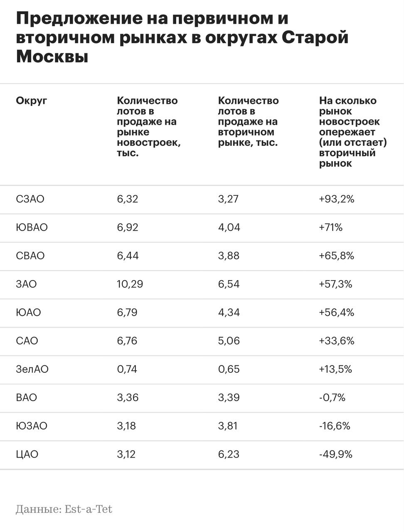404x532 pixels.
Task: Click the 0,65 value for ЗелАО
Action: (229, 369)
